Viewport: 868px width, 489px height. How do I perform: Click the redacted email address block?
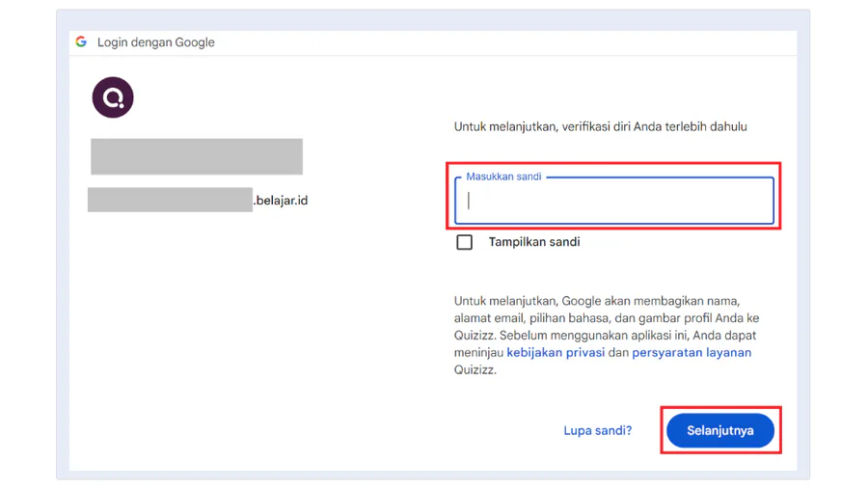click(x=170, y=201)
